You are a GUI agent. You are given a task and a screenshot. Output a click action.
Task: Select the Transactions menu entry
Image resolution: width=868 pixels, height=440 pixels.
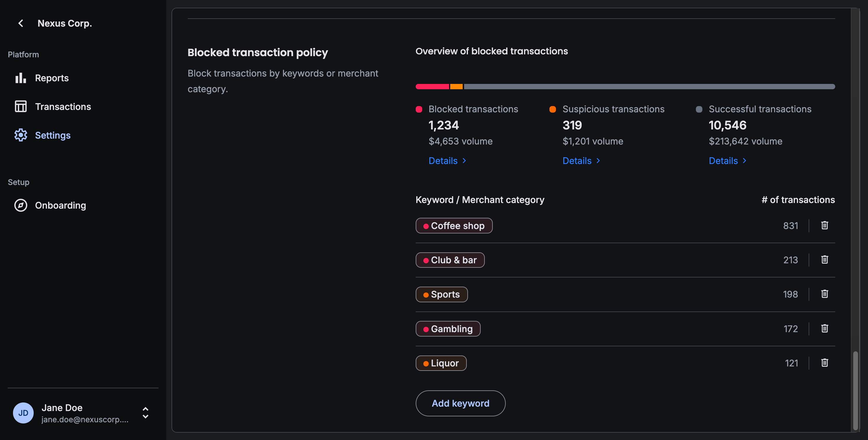point(63,106)
